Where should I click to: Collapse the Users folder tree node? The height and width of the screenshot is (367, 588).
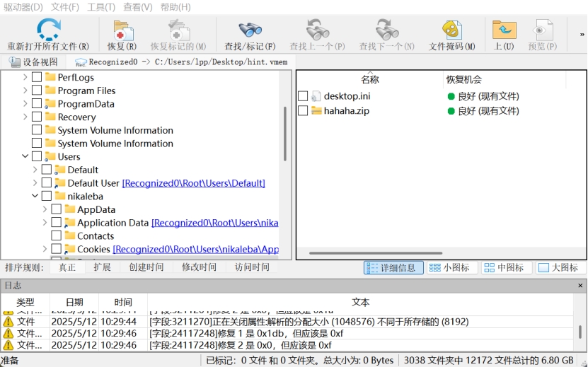25,156
